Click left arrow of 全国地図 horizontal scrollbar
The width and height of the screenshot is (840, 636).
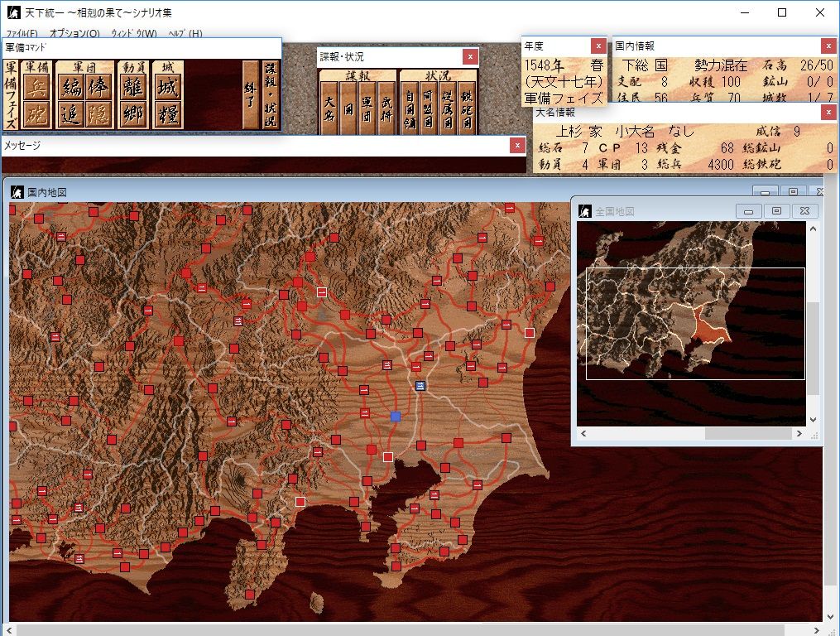coord(583,433)
